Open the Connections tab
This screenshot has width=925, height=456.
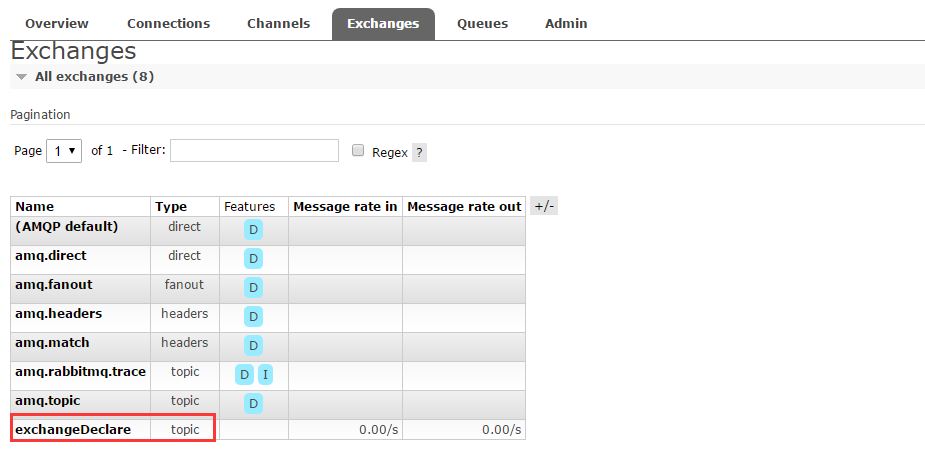point(169,24)
